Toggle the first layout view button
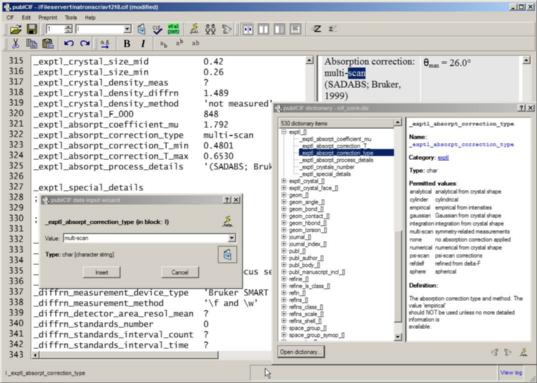This screenshot has height=383, width=537. click(x=248, y=29)
